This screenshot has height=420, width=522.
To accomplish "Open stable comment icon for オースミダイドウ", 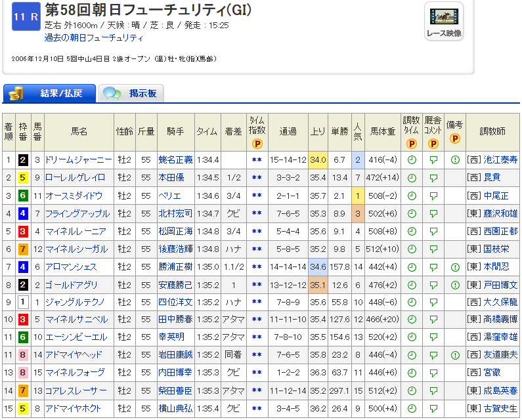I will pyautogui.click(x=433, y=196).
